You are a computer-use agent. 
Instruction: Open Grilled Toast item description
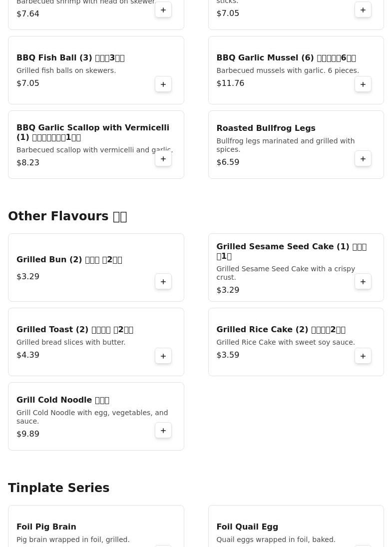[x=71, y=342]
